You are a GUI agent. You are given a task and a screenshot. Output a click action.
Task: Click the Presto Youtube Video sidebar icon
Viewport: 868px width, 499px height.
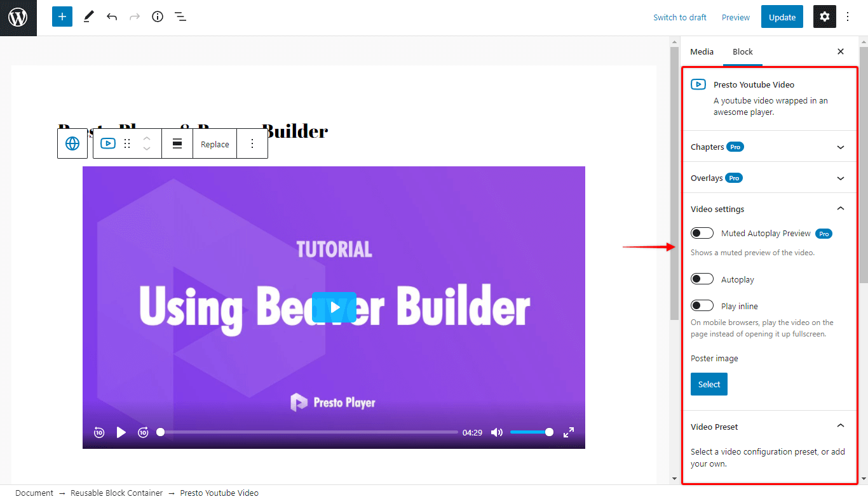(x=698, y=84)
